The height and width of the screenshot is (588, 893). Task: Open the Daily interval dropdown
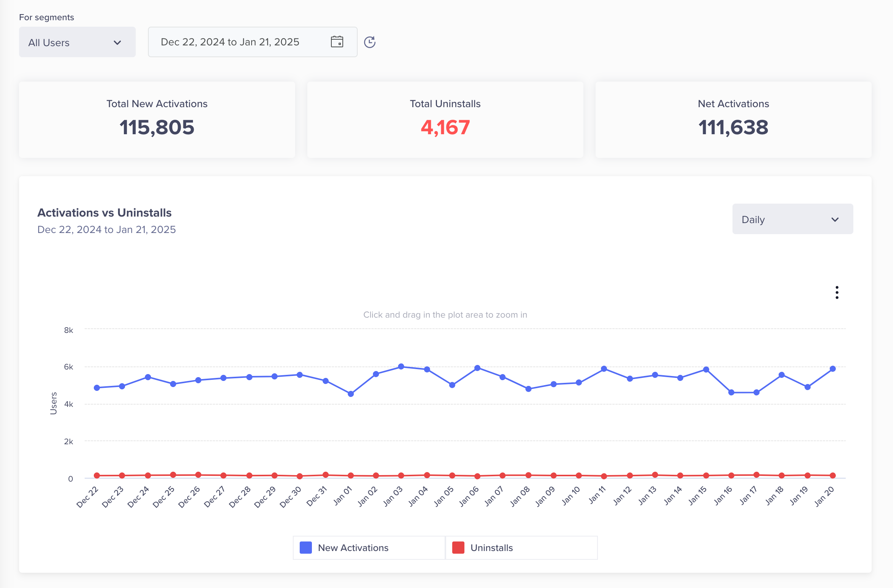pyautogui.click(x=793, y=219)
